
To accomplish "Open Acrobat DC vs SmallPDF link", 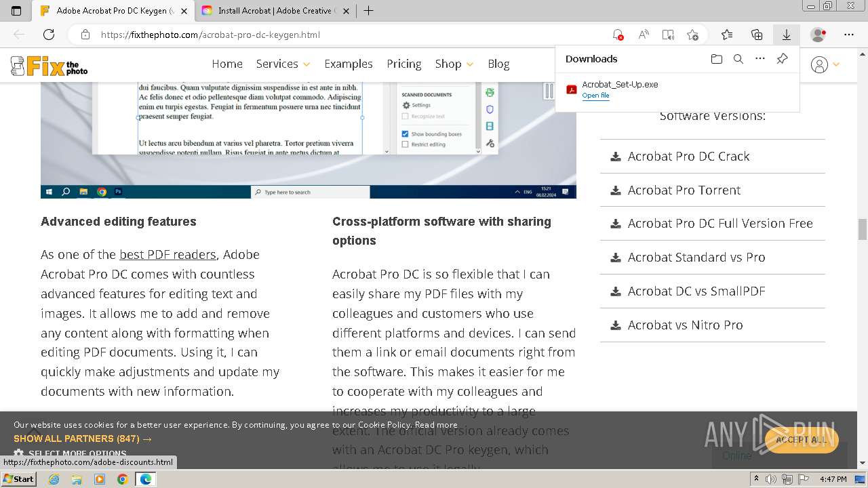I will [696, 291].
